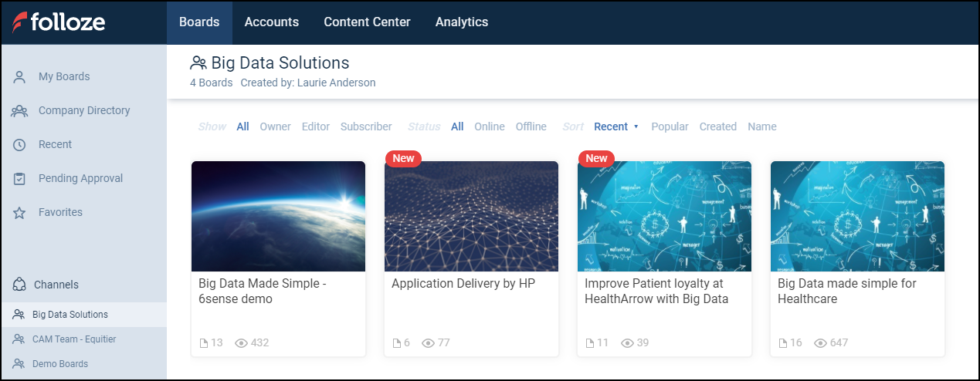Click the Folloze logo icon
The image size is (980, 381).
20,22
